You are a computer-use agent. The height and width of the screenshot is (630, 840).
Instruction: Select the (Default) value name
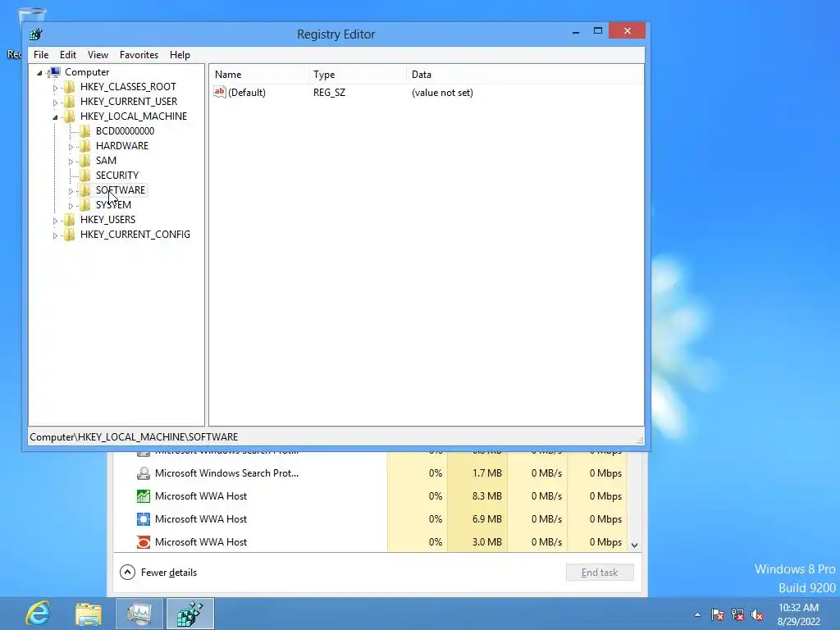(x=246, y=93)
